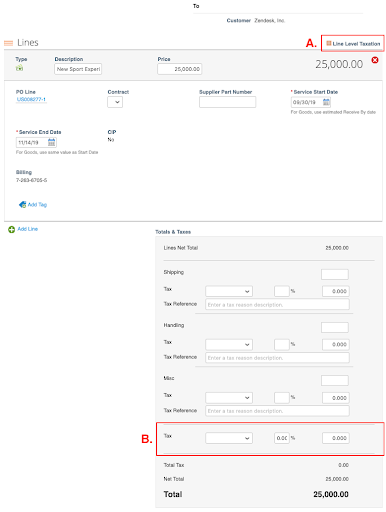Click the Misc amount field

(x=335, y=380)
